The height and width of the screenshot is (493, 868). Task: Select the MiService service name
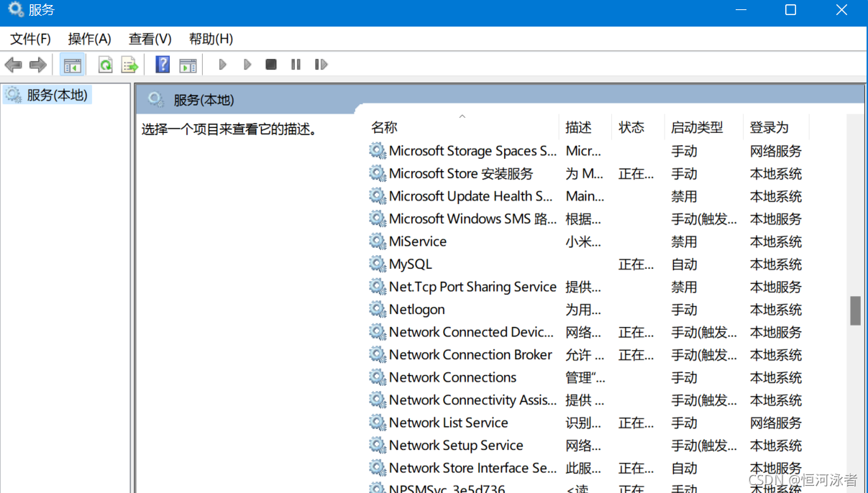[x=418, y=241]
